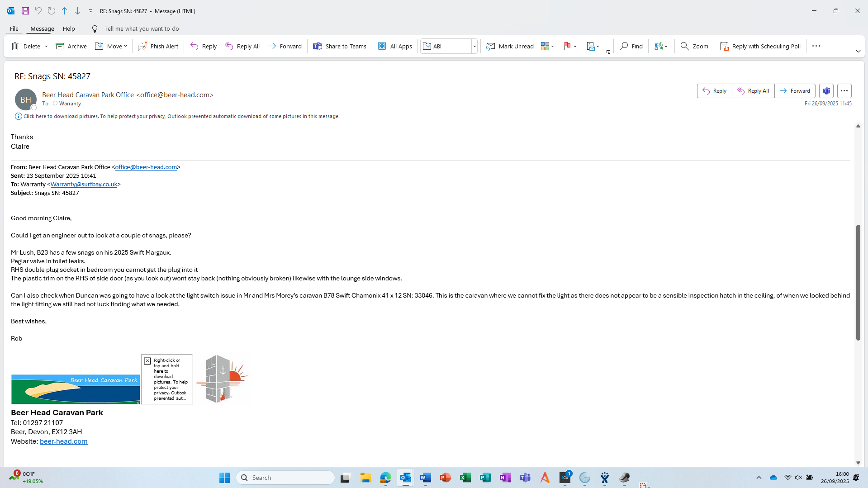Viewport: 868px width, 488px height.
Task: Mark this message as unread
Action: coord(510,46)
